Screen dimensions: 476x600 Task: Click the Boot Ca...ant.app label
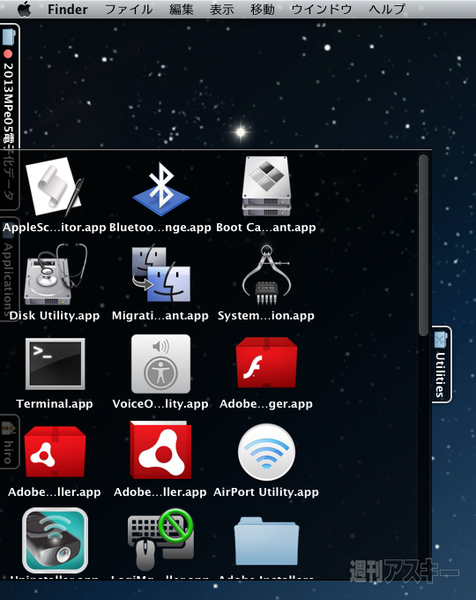[266, 227]
